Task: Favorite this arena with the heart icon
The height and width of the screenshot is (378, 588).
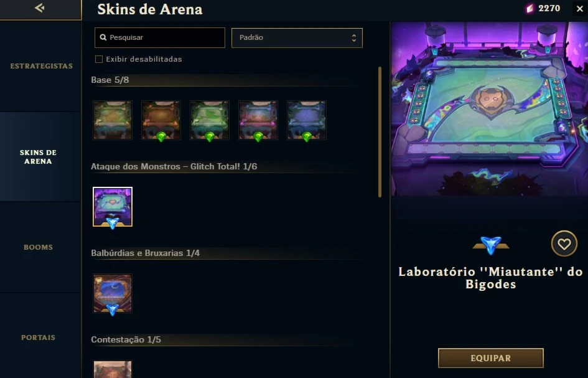Action: [x=564, y=243]
